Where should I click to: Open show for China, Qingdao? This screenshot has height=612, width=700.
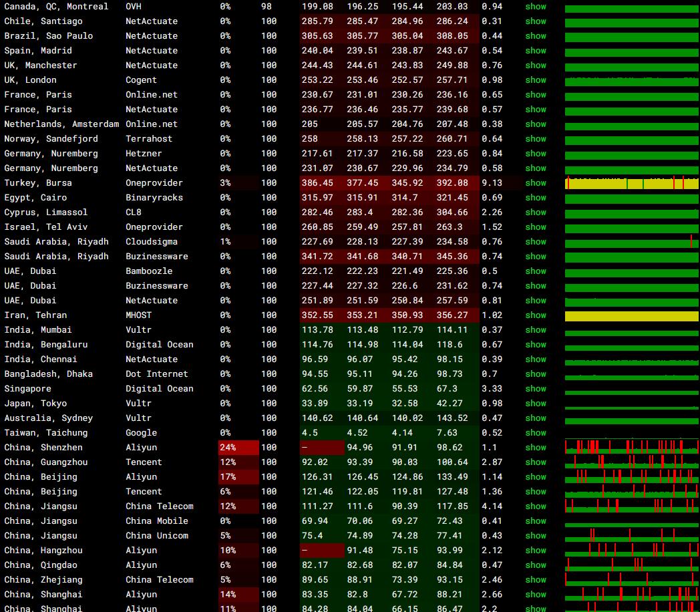point(535,565)
